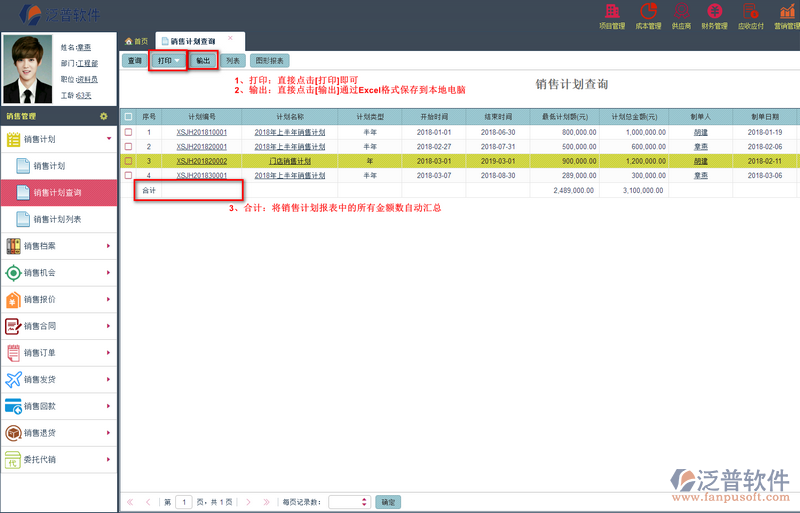This screenshot has height=513, width=800.
Task: Open 项目管理 module icon in top bar
Action: click(x=611, y=13)
